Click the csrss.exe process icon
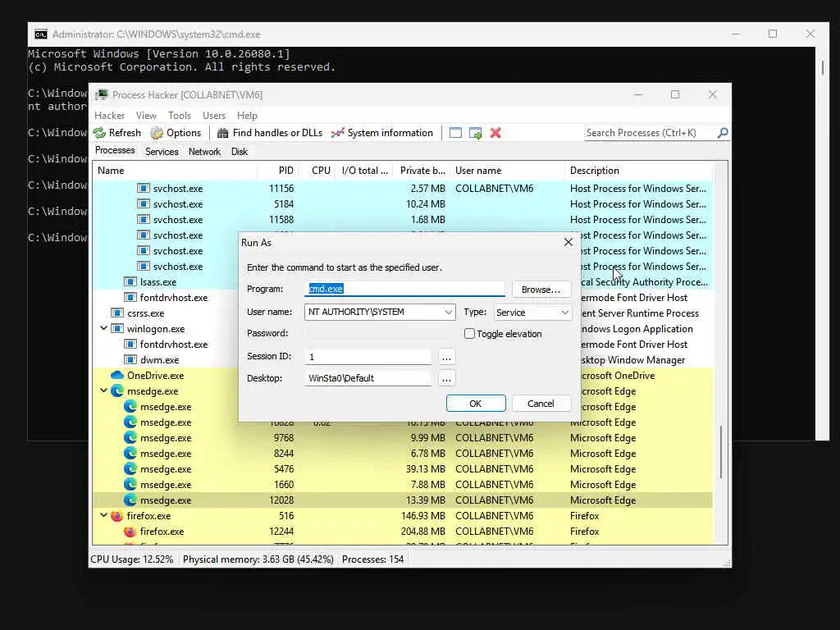The height and width of the screenshot is (630, 840). point(116,313)
